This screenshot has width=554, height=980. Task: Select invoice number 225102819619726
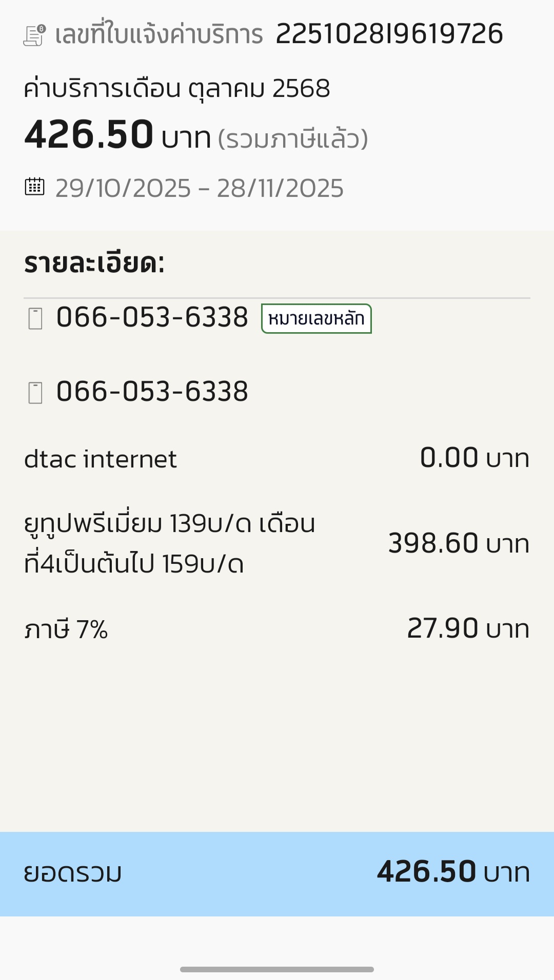[x=389, y=34]
